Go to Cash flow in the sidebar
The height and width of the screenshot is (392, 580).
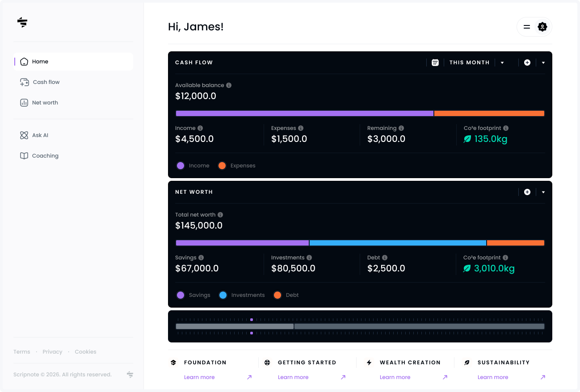46,82
